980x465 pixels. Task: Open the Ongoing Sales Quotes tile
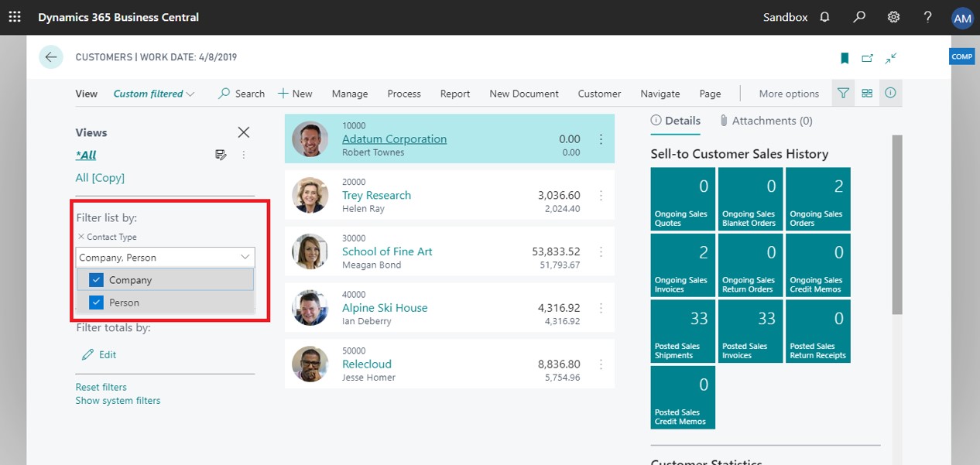tap(683, 199)
